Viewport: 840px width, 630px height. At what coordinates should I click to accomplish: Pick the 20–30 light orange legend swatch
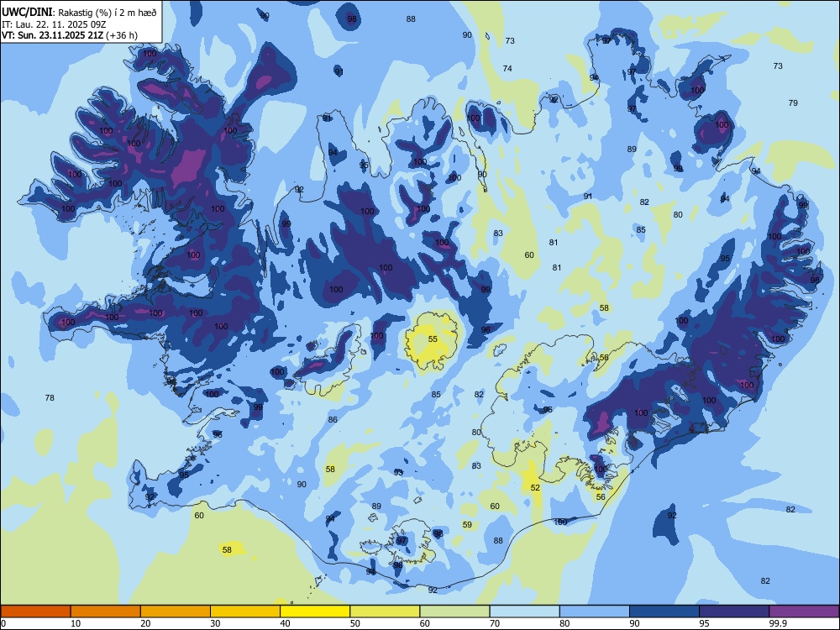pos(176,612)
